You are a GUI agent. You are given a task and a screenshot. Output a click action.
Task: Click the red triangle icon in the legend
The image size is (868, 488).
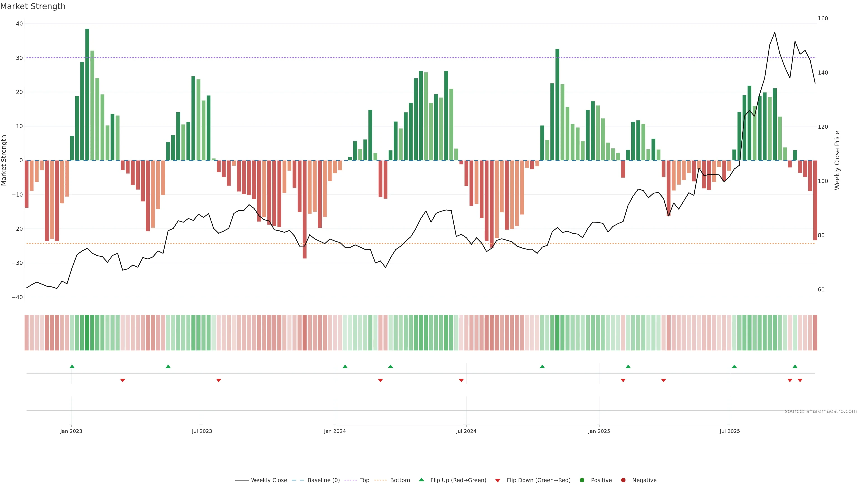(x=498, y=481)
